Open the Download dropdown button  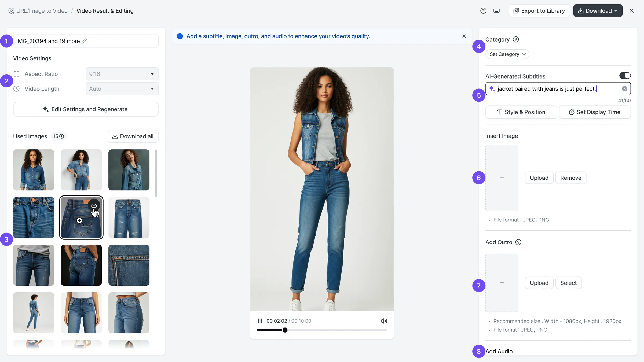pyautogui.click(x=598, y=11)
